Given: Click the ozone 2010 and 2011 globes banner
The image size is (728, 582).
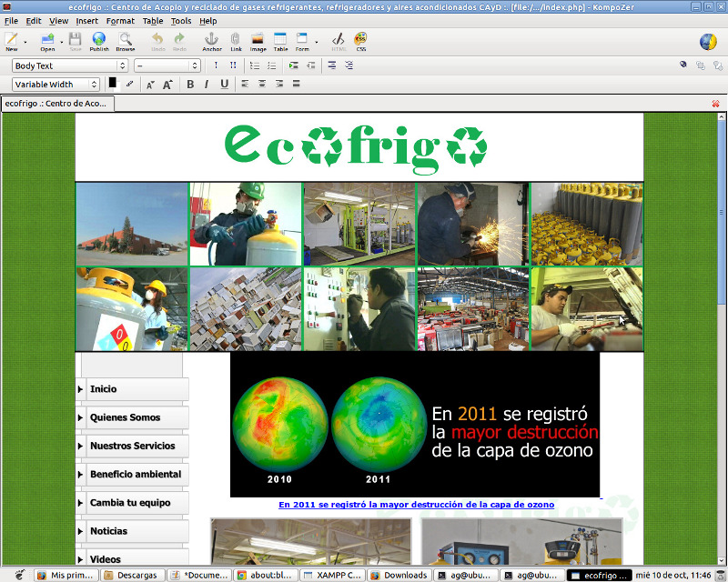Looking at the screenshot, I should (x=415, y=424).
